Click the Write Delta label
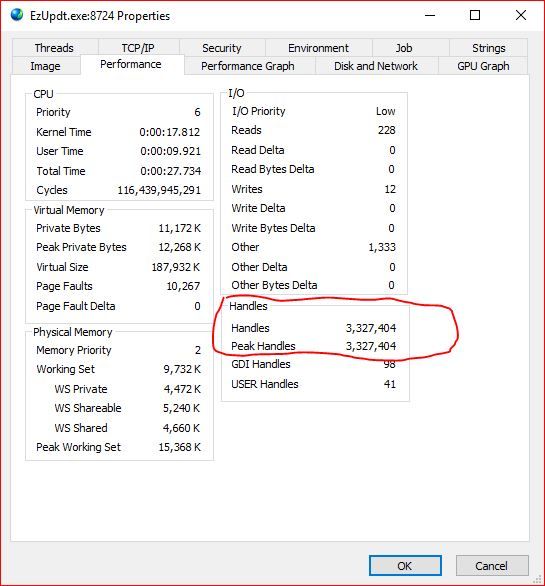 [x=258, y=208]
